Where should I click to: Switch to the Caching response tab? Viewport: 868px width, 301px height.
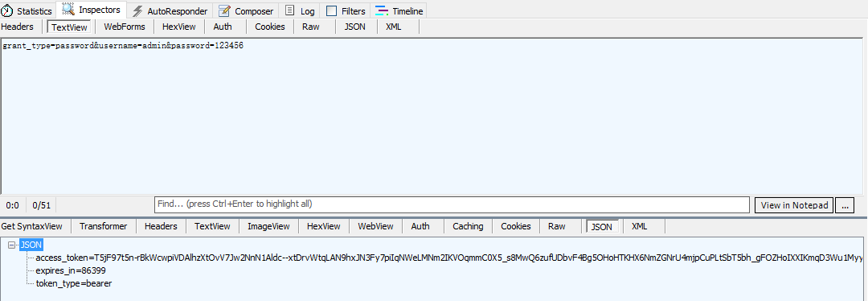click(468, 226)
